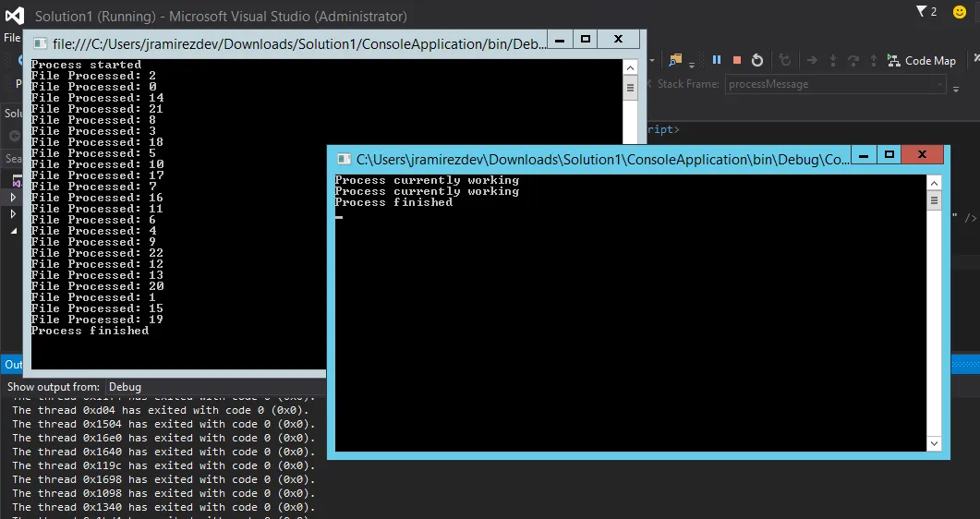This screenshot has width=980, height=519.
Task: Click the Visual Studio logo icon
Action: coord(15,16)
